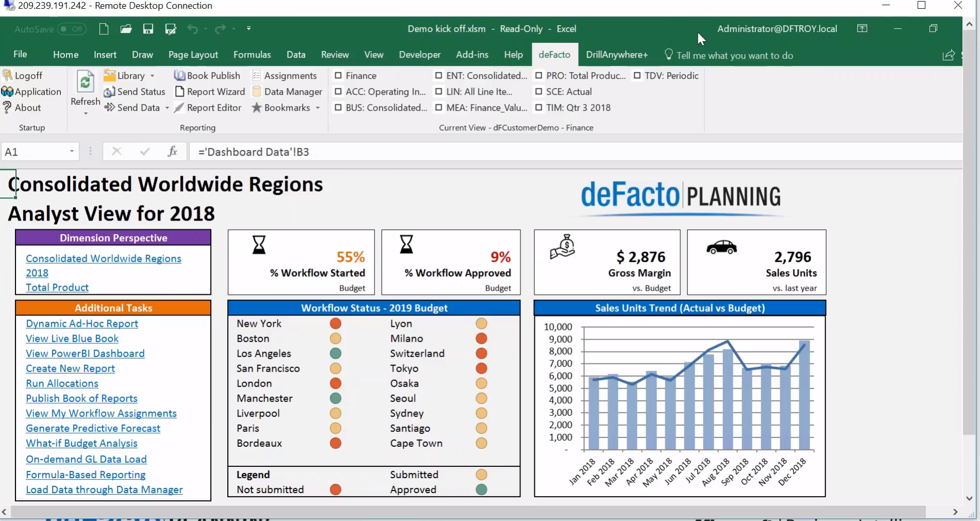Click the New document icon in Quick Access
980x521 pixels.
(104, 29)
